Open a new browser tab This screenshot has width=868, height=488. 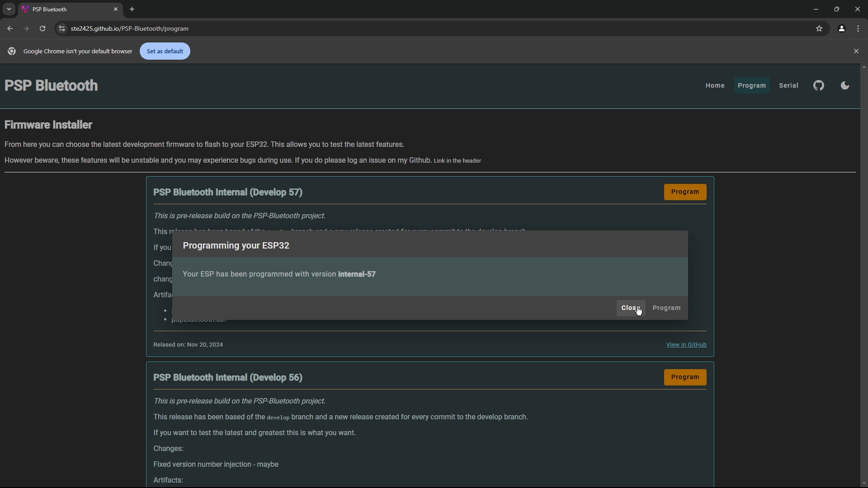tap(132, 9)
